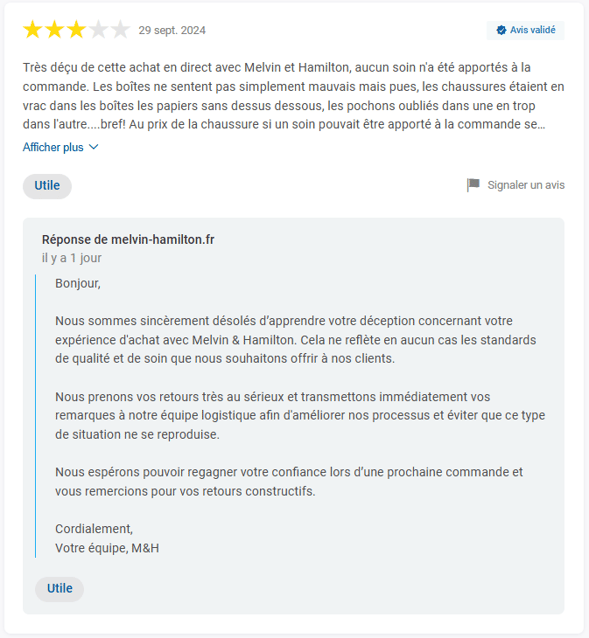Screen dimensions: 589x638
Task: Open full review via Afficher plus link
Action: pyautogui.click(x=53, y=147)
